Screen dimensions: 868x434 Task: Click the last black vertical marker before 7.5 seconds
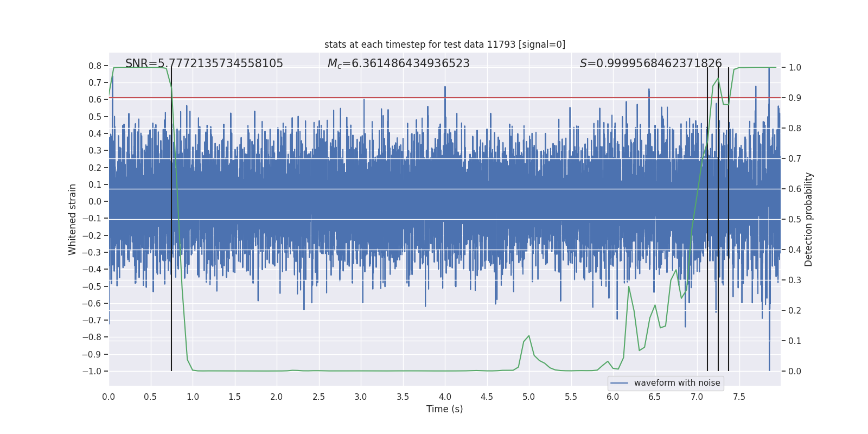(729, 219)
